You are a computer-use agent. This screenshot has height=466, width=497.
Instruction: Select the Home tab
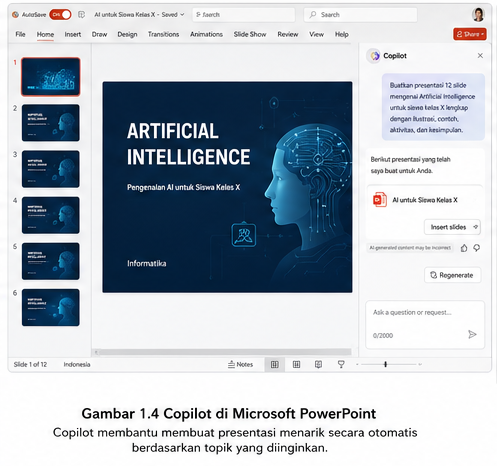[45, 34]
